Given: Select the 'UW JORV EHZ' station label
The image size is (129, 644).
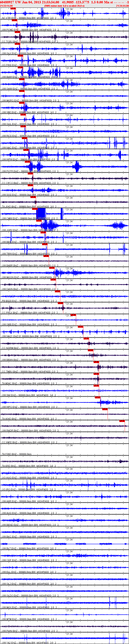Looking at the screenshot, I should (x=10, y=230).
